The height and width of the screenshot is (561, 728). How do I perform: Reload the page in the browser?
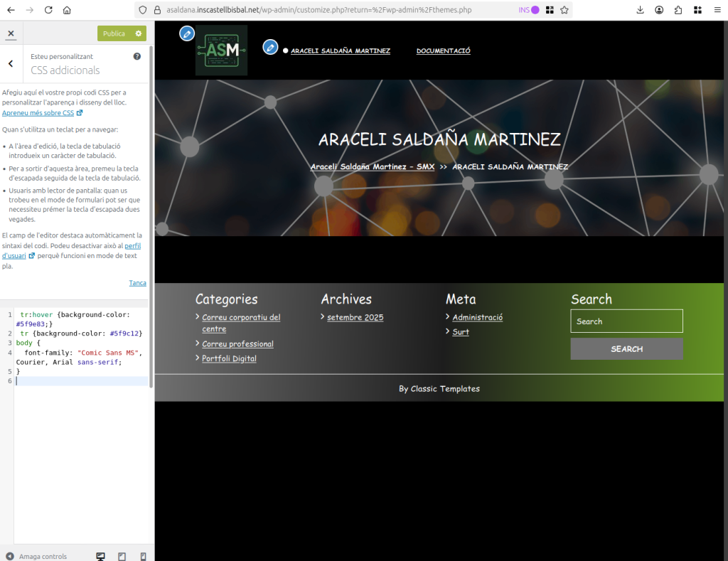(x=48, y=10)
